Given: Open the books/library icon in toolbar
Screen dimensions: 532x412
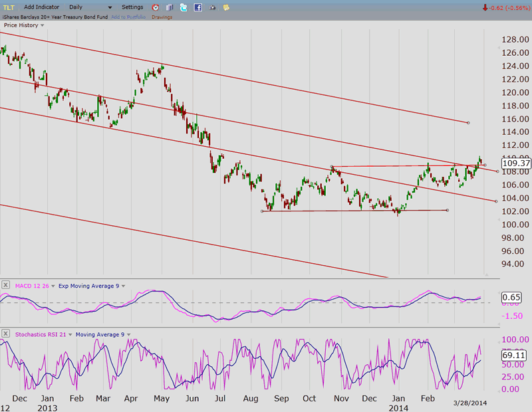Looking at the screenshot, I should click(170, 7).
